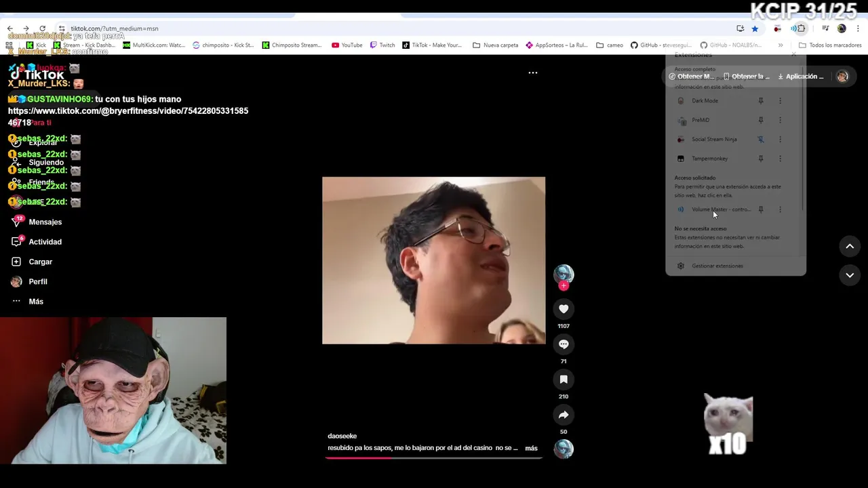
Task: Open TikTok account avatar at top right
Action: 842,77
